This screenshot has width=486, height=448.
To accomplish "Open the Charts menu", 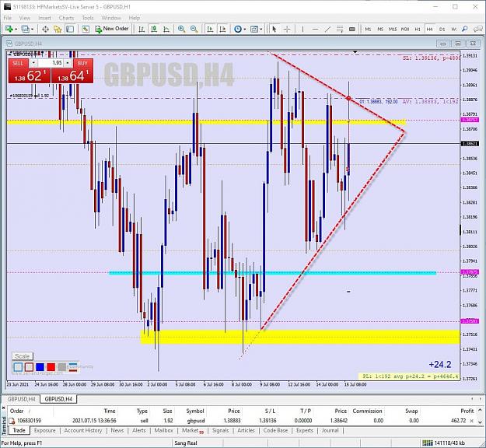I will click(66, 18).
